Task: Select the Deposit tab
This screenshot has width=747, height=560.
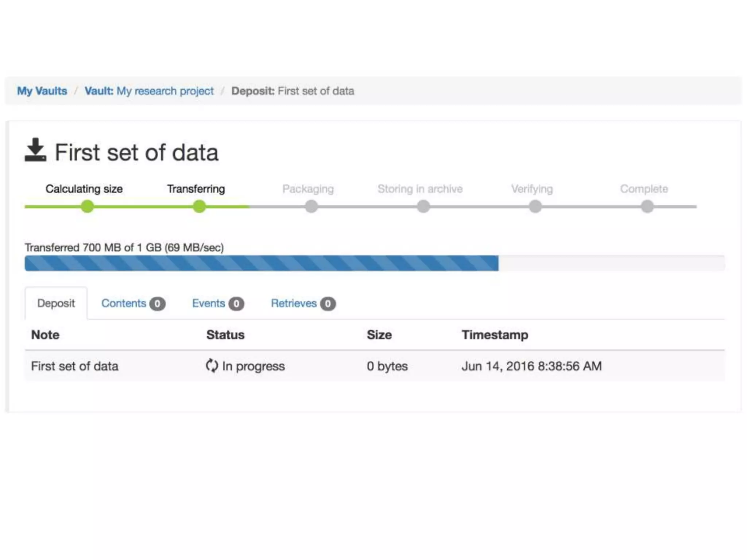Action: 56,303
